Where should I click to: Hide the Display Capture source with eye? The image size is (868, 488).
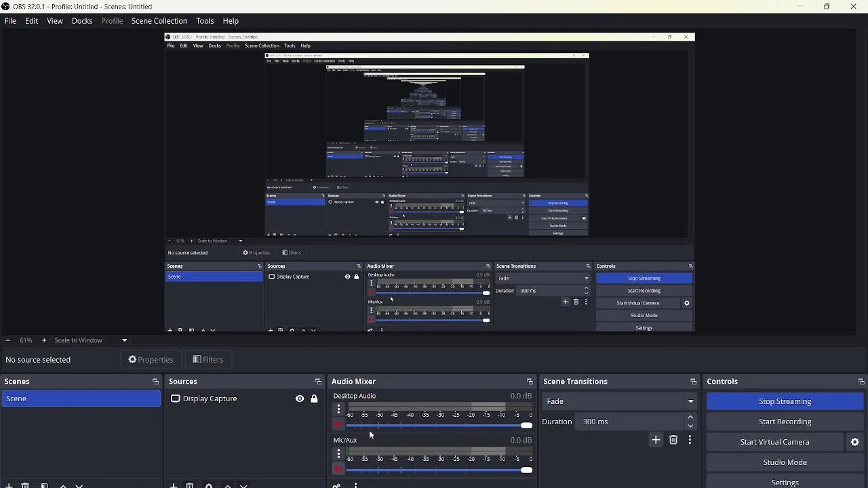pyautogui.click(x=299, y=399)
